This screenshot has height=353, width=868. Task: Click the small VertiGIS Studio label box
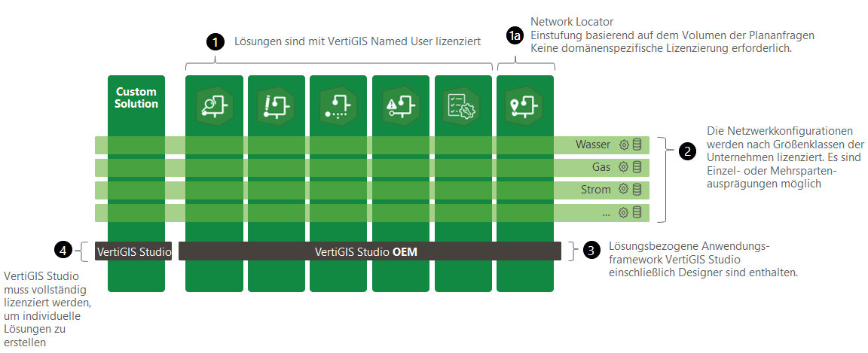[x=134, y=252]
